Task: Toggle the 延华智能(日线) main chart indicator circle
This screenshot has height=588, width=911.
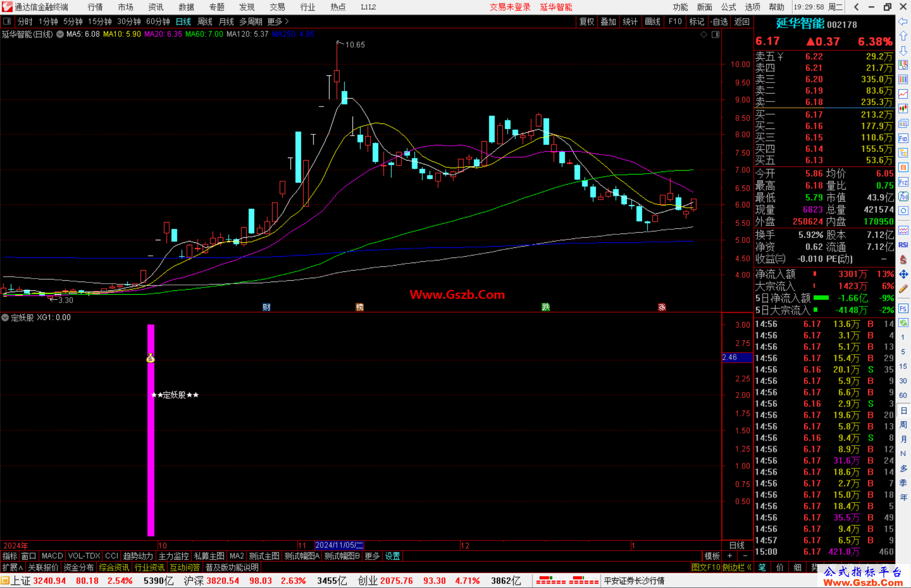Action: pyautogui.click(x=60, y=34)
